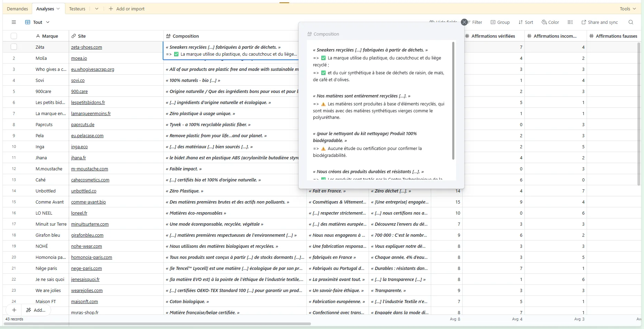Open the Sort options
Screen dimensions: 644x329
tap(525, 22)
